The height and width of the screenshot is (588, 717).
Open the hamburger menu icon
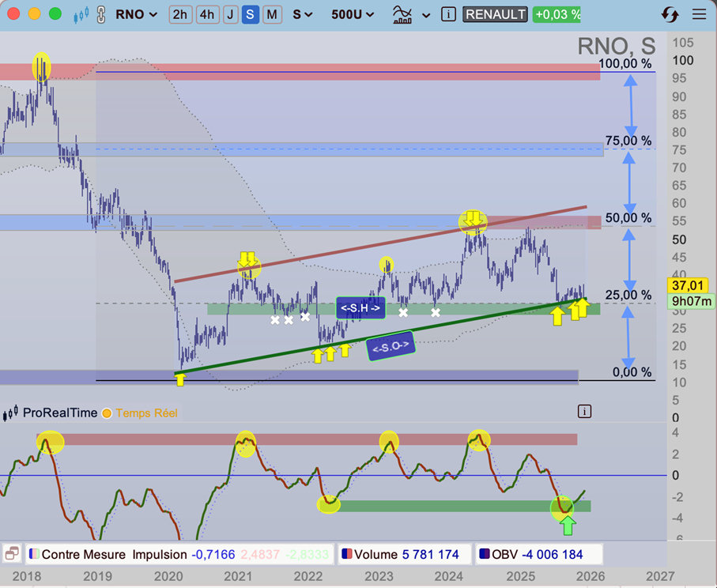pos(698,15)
